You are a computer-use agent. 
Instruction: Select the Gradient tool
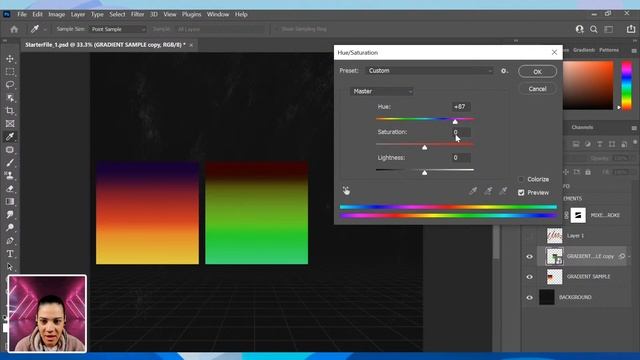tap(10, 202)
